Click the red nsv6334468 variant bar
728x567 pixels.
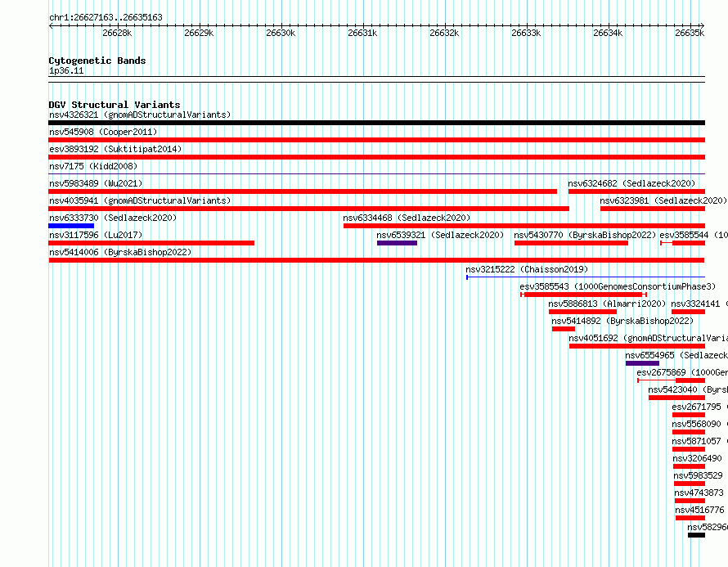click(524, 226)
